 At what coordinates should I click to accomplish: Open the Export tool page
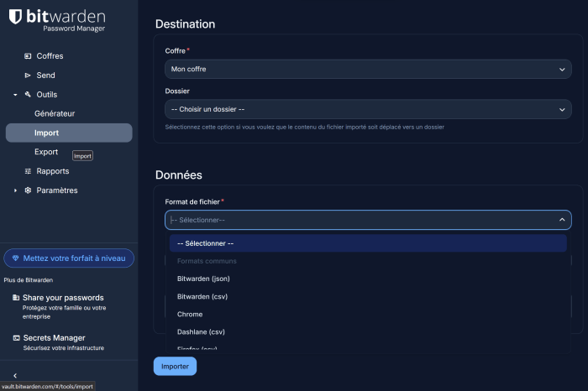46,152
